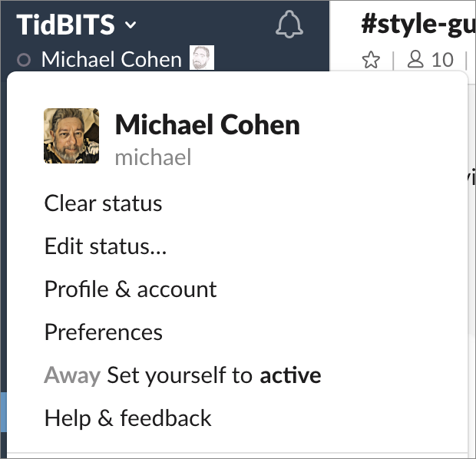Click the michael username text

[x=154, y=157]
